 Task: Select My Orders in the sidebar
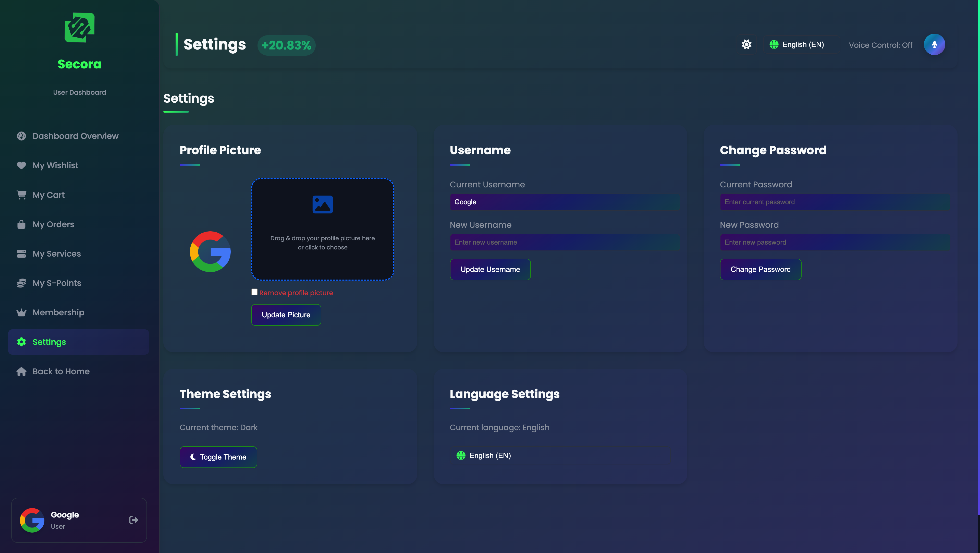pos(53,224)
